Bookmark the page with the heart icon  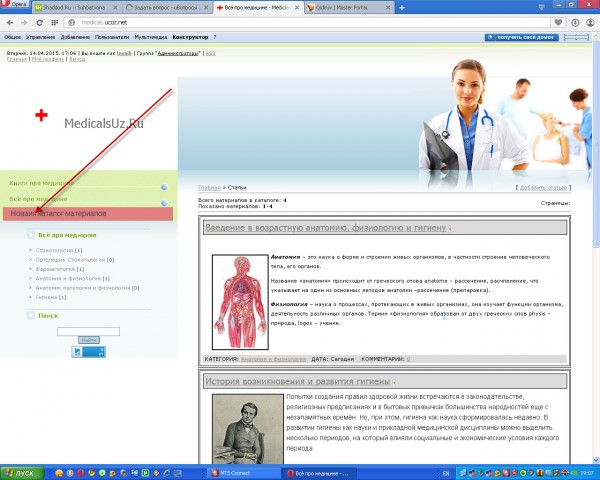(x=558, y=23)
